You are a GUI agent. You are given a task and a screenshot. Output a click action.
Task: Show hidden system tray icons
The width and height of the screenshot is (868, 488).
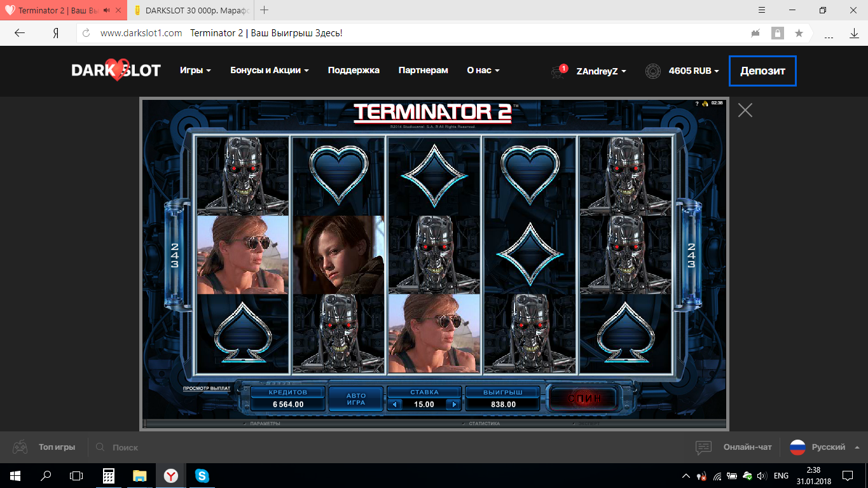pos(685,475)
